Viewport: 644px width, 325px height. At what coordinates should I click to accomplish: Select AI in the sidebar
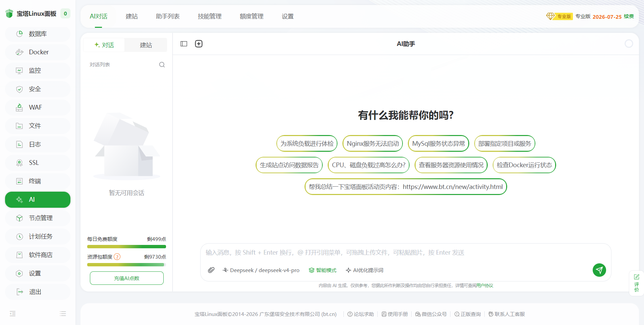pos(38,200)
